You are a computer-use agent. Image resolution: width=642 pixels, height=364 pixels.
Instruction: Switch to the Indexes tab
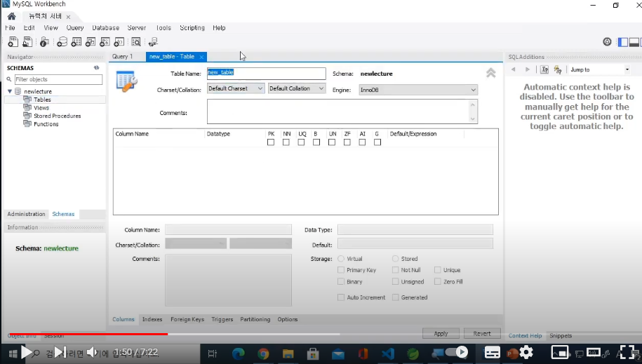pyautogui.click(x=152, y=319)
